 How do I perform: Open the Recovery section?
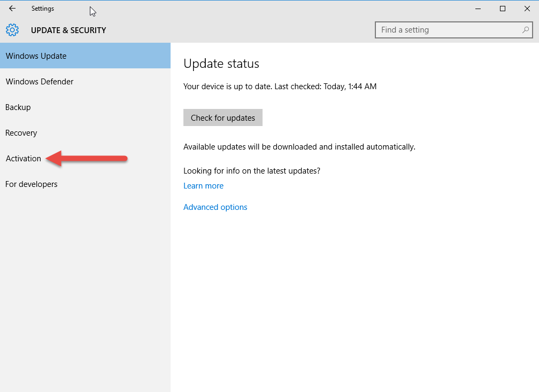pyautogui.click(x=85, y=133)
